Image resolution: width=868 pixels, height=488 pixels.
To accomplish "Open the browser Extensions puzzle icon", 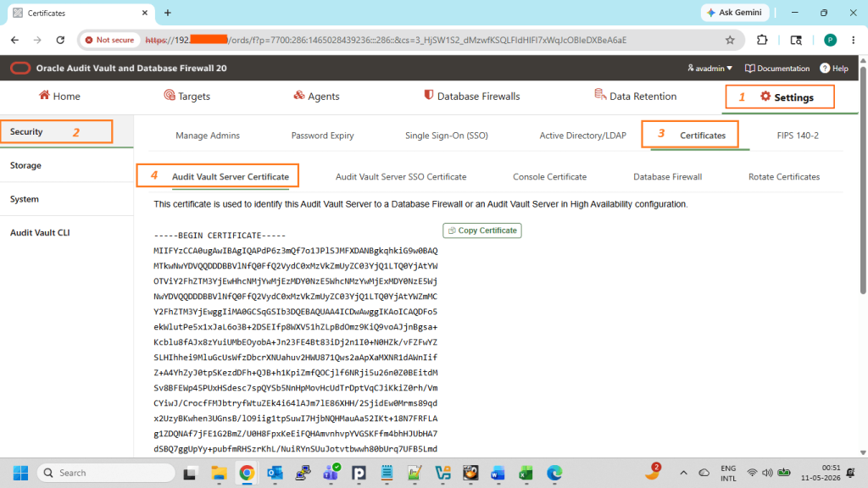I will 762,40.
